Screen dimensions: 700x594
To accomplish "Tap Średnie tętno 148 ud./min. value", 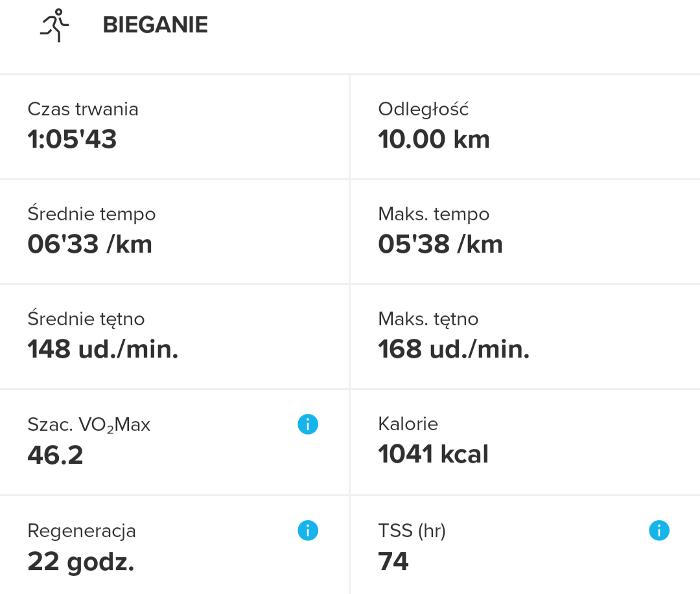I will point(102,349).
